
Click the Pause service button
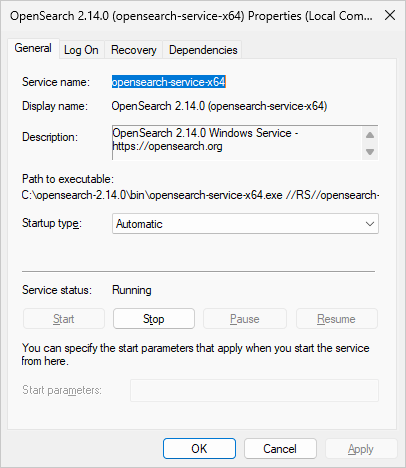[x=245, y=319]
